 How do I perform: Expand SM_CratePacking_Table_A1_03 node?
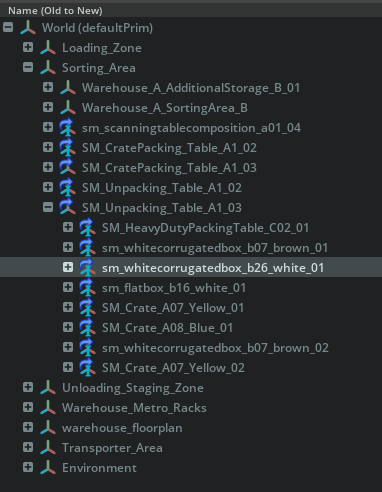(48, 167)
